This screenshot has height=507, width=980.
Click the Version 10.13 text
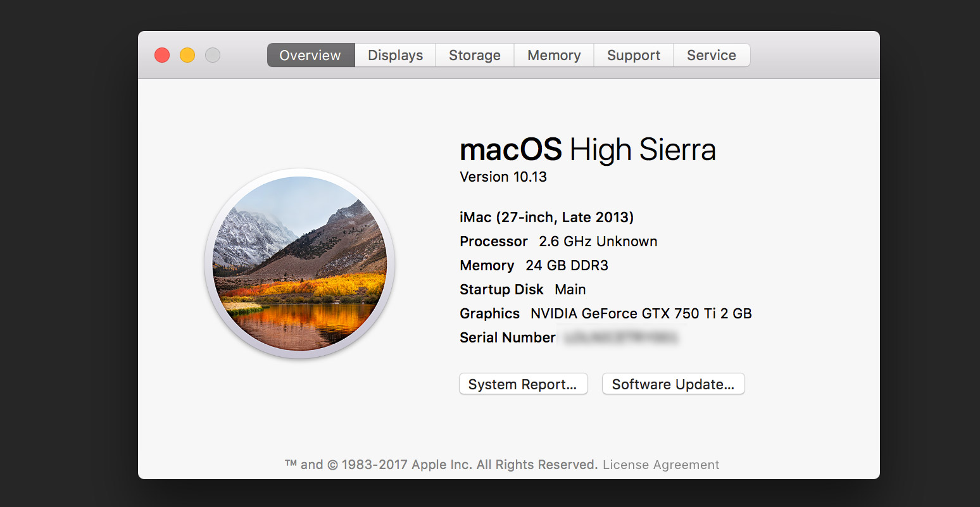coord(503,177)
